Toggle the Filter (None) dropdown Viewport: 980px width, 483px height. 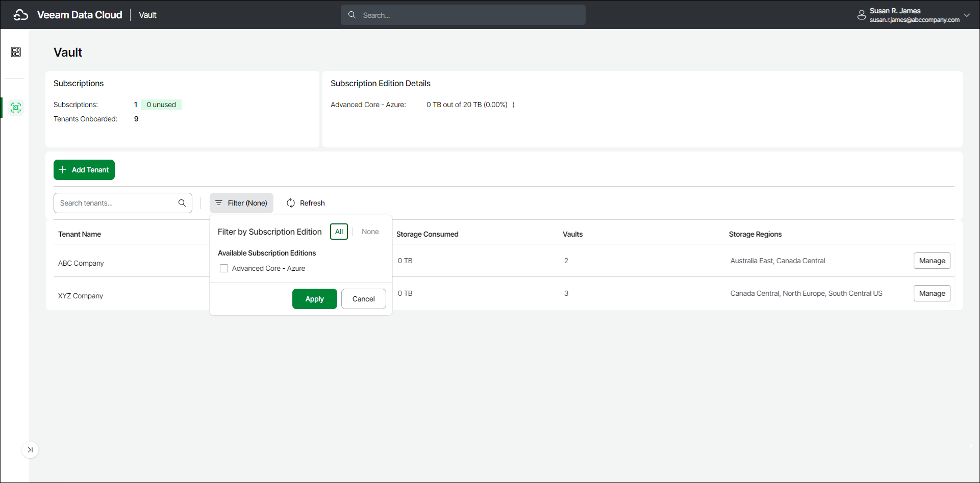click(241, 203)
